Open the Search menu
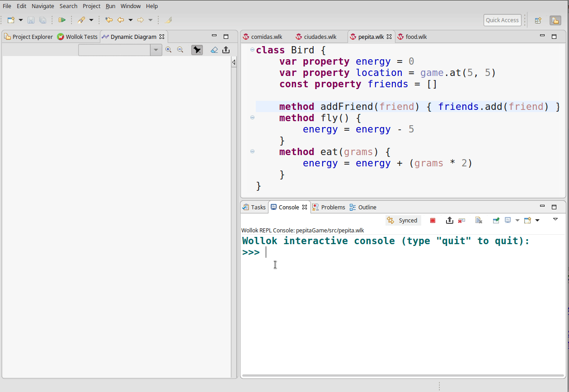The image size is (569, 392). point(68,6)
